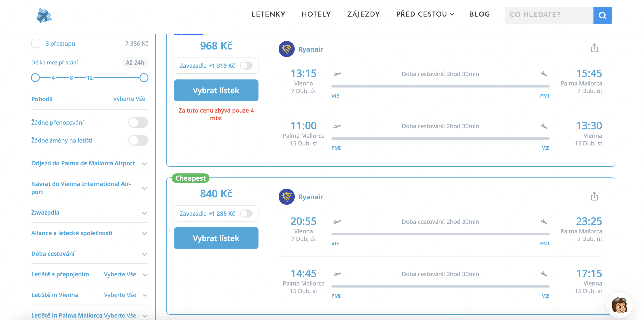
Task: Expand Aliance a letecké společnosti filter
Action: (x=144, y=233)
